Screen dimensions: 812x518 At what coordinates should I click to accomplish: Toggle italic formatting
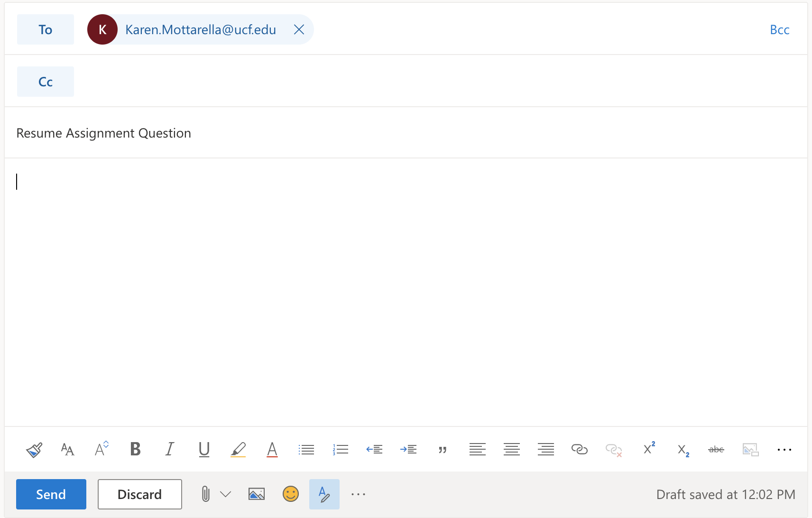point(169,449)
